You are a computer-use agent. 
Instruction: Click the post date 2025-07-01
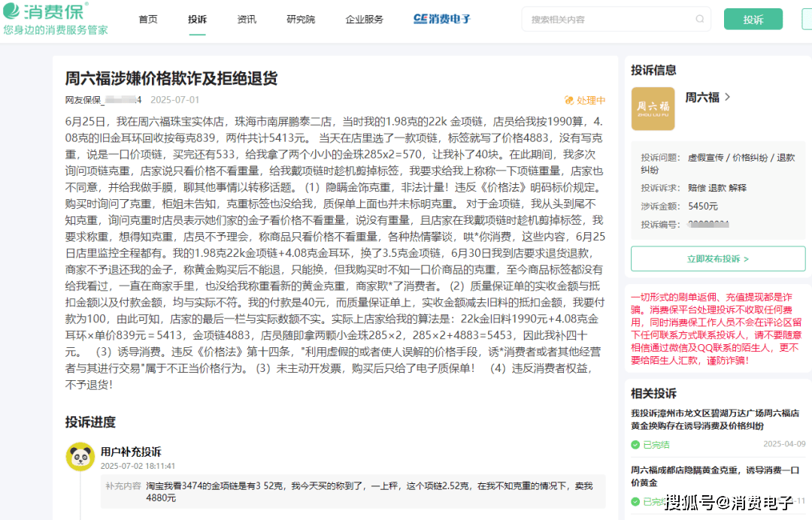[x=174, y=100]
